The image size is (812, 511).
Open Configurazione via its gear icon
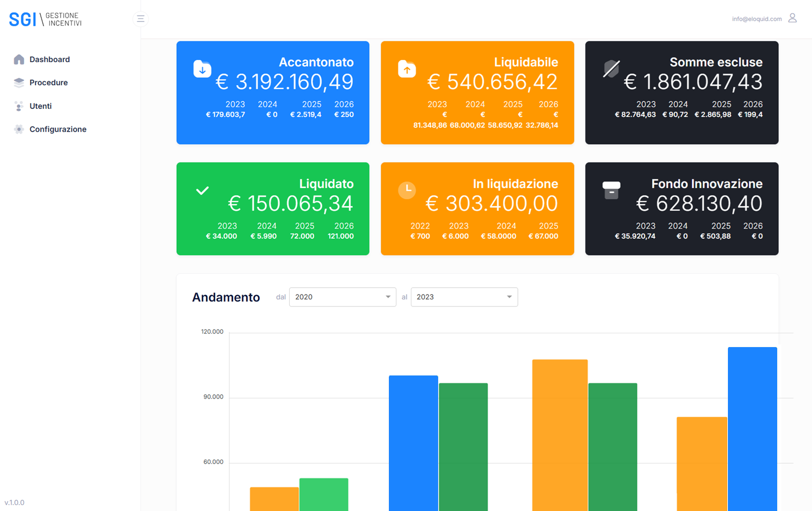(x=18, y=129)
